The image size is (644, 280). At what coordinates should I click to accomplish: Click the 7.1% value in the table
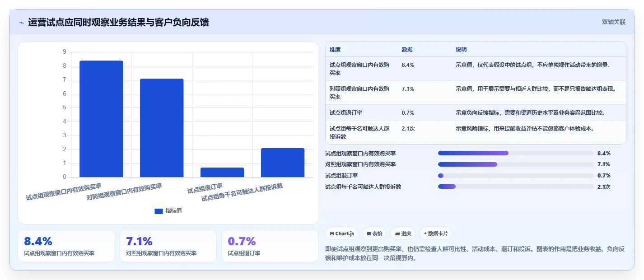click(408, 89)
